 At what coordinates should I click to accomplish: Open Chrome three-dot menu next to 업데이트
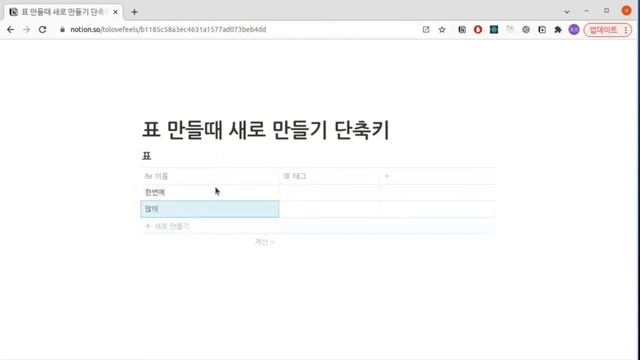click(x=626, y=29)
